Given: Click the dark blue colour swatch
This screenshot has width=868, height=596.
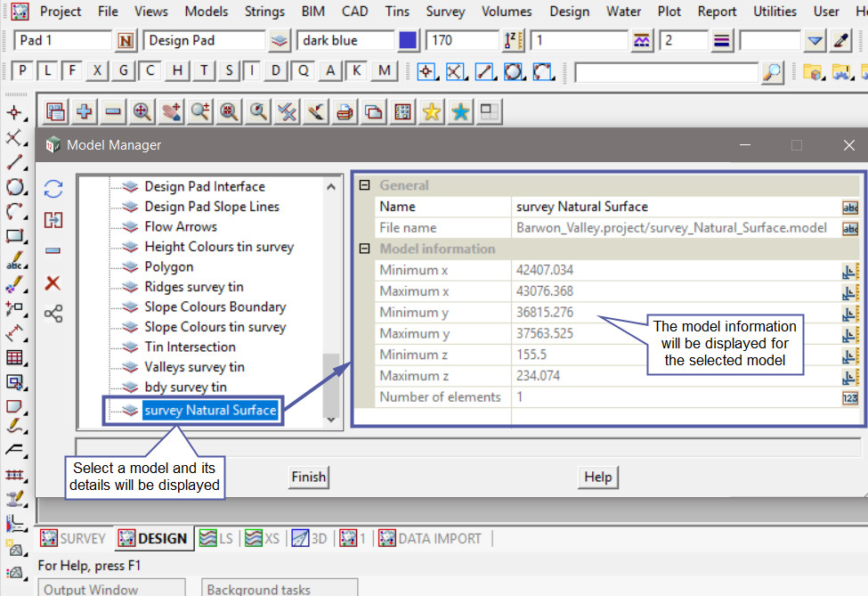Looking at the screenshot, I should (x=408, y=41).
